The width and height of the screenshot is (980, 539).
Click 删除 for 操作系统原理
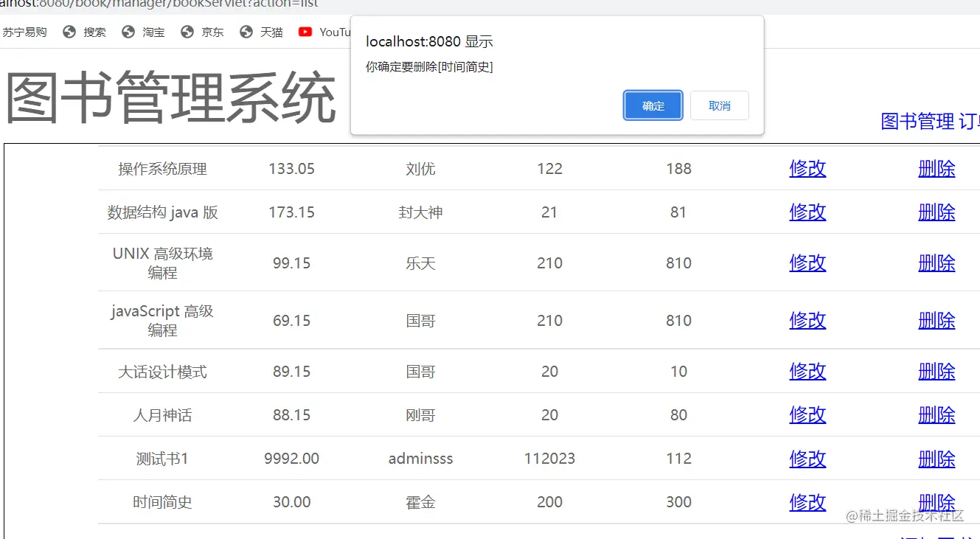(x=936, y=169)
